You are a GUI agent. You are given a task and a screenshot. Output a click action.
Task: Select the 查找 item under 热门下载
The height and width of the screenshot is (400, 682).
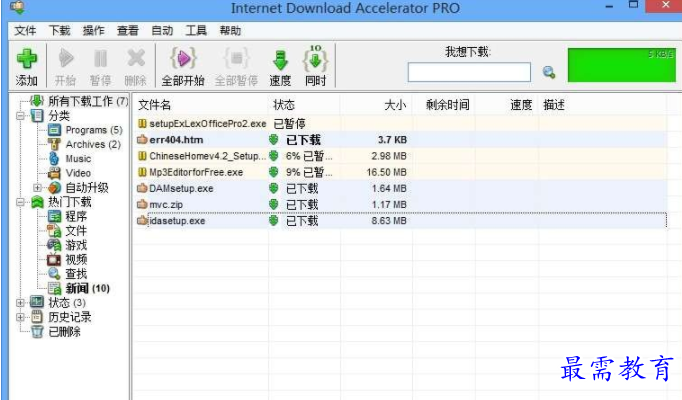point(76,273)
